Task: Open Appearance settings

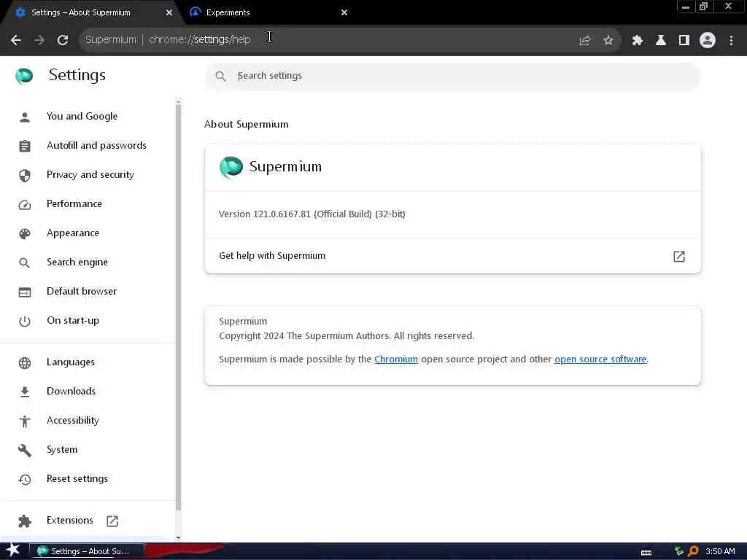Action: pos(73,233)
